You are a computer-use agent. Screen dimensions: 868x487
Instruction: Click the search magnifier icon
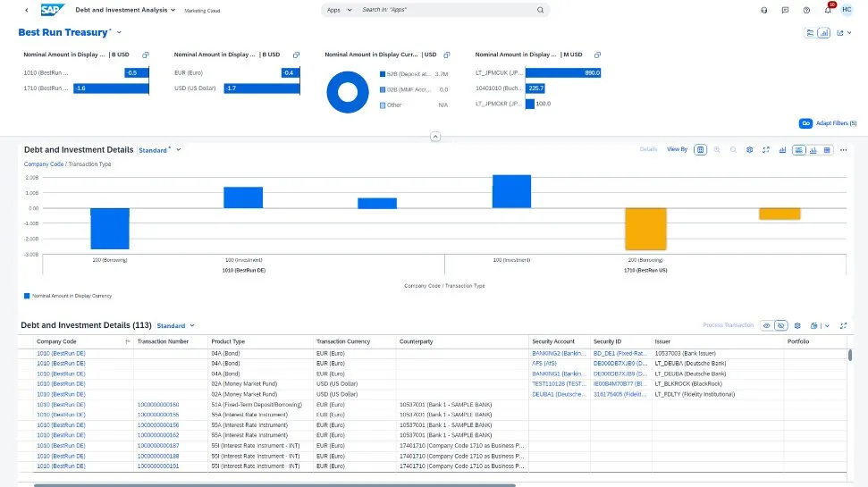tap(541, 11)
